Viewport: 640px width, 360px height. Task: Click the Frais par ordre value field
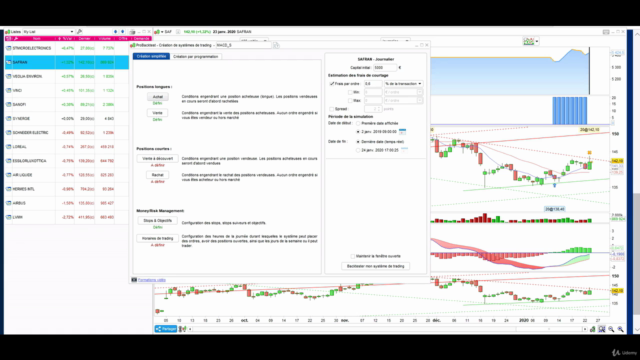point(373,84)
